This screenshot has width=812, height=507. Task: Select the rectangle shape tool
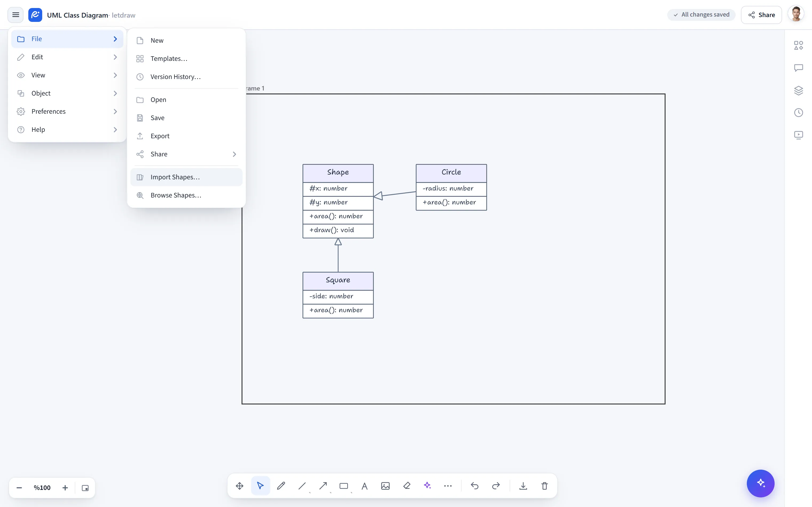343,486
